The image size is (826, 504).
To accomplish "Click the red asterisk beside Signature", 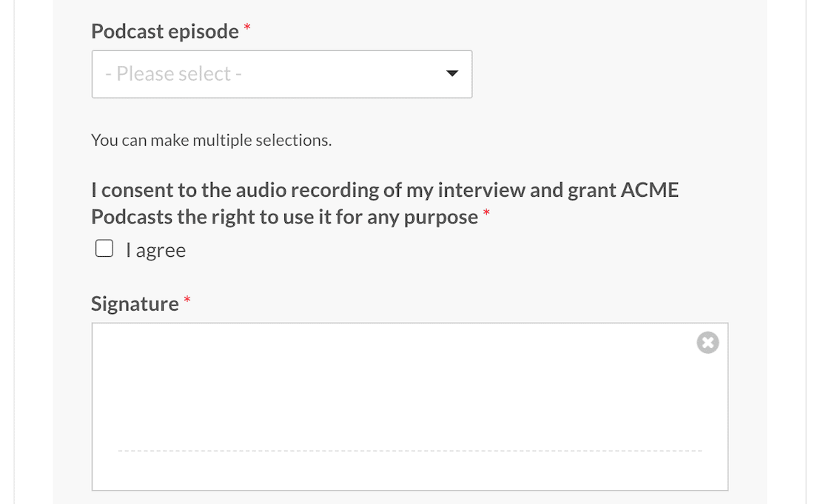I will point(187,300).
